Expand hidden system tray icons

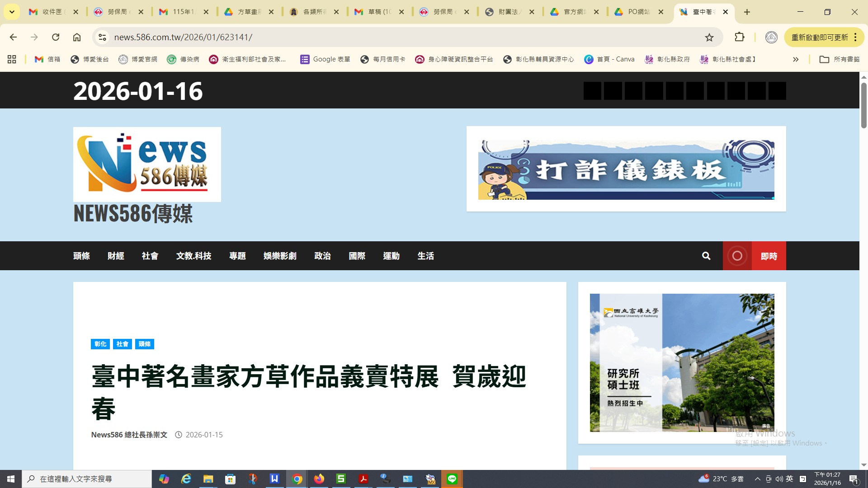click(757, 479)
